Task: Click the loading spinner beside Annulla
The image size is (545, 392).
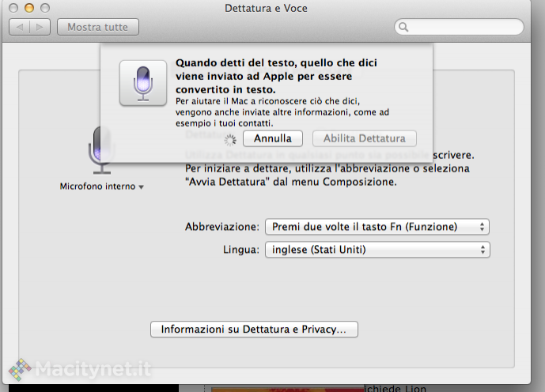Action: (231, 139)
